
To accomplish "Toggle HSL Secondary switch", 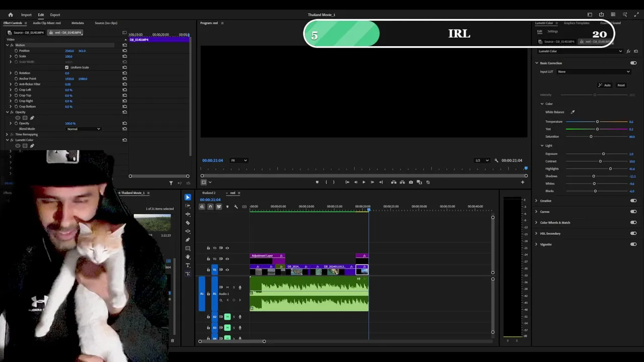I will click(x=633, y=233).
